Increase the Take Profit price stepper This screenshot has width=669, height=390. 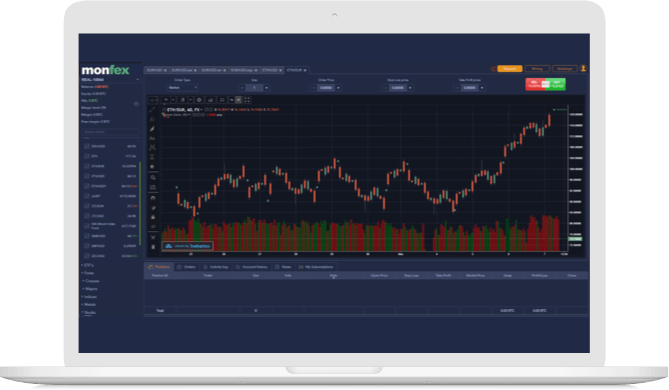pos(482,88)
